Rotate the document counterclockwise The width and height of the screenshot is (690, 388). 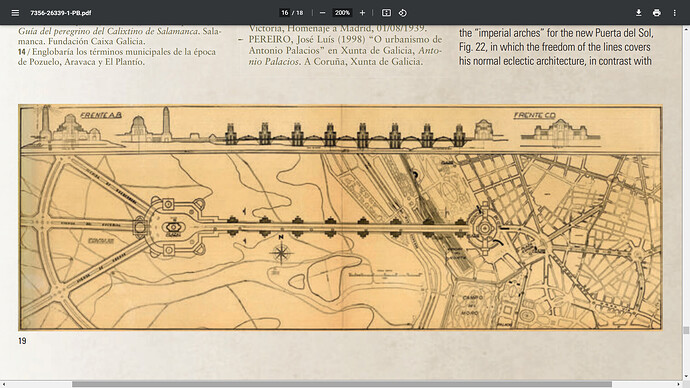point(402,13)
